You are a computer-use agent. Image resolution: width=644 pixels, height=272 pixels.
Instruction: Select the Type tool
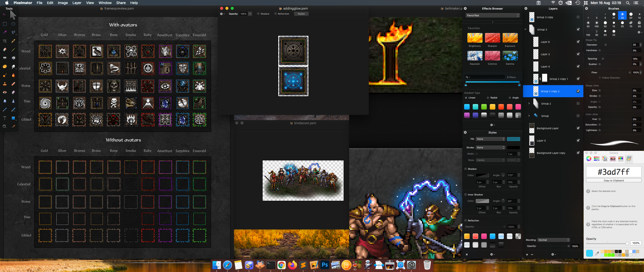pos(5,118)
